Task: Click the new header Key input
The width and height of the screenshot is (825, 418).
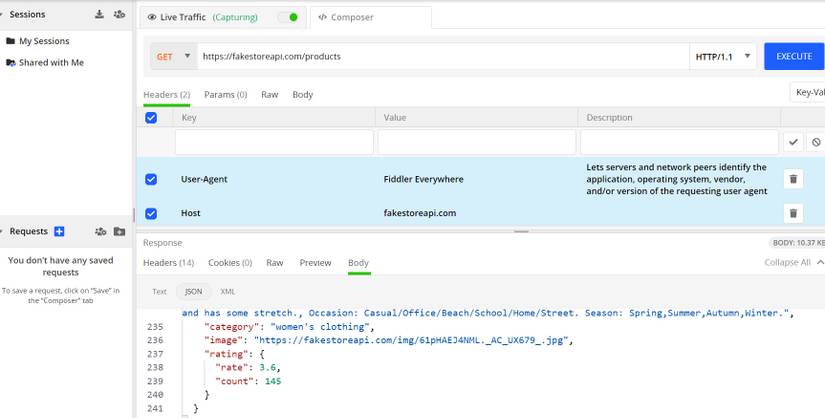Action: pyautogui.click(x=274, y=142)
